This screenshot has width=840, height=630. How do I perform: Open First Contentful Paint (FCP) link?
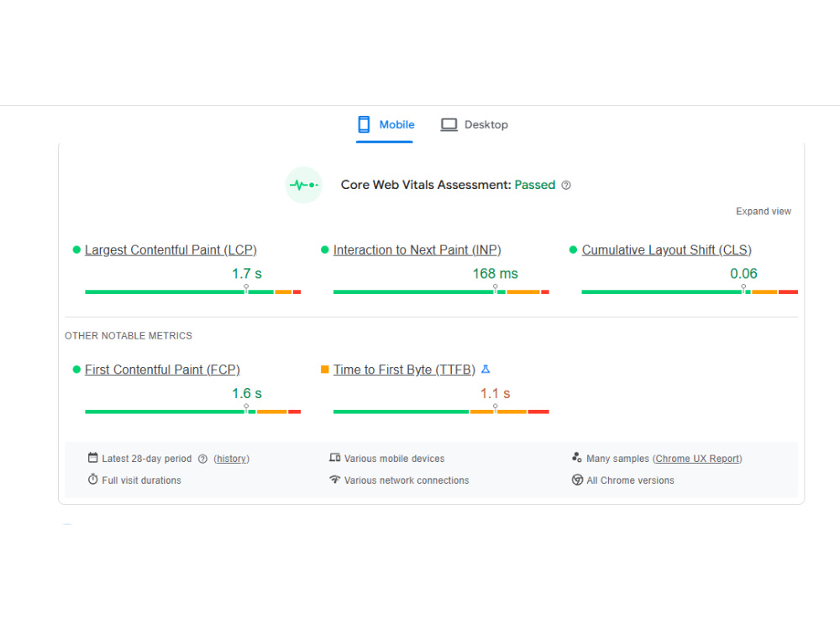point(162,370)
